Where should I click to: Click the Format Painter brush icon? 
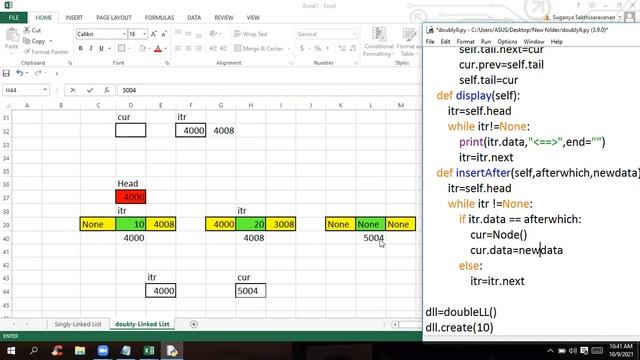pyautogui.click(x=27, y=52)
